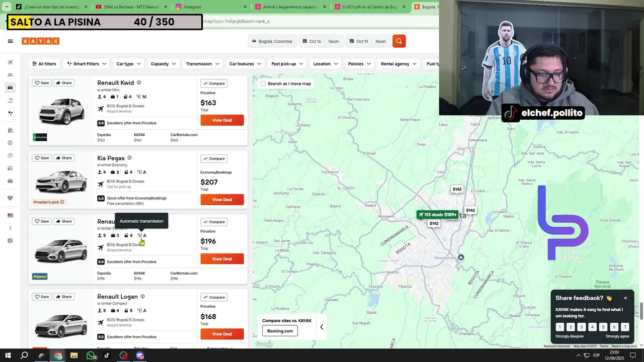View Deal for $207 Kia Pegas

222,200
